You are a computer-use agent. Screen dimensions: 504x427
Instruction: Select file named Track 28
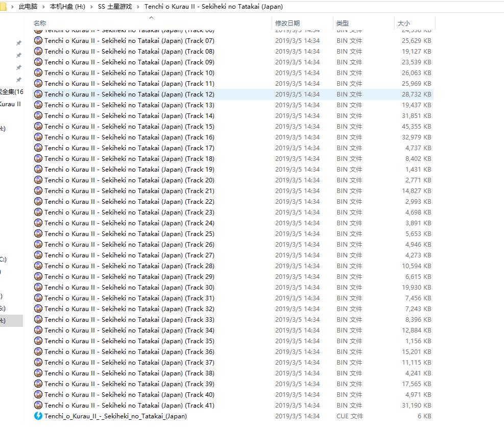[129, 266]
